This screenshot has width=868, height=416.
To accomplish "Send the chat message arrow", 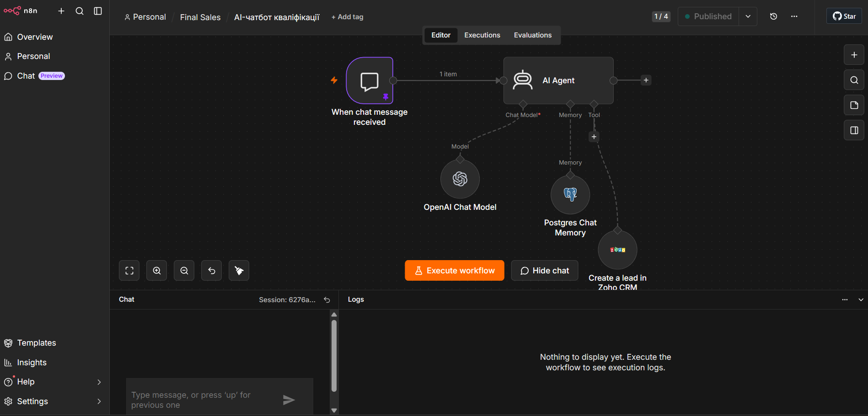I will coord(289,400).
